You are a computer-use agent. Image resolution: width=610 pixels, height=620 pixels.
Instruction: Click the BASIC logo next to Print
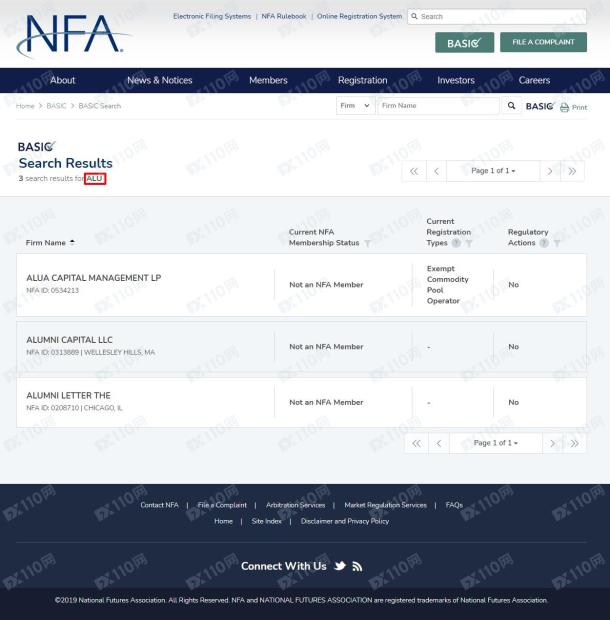click(x=540, y=106)
